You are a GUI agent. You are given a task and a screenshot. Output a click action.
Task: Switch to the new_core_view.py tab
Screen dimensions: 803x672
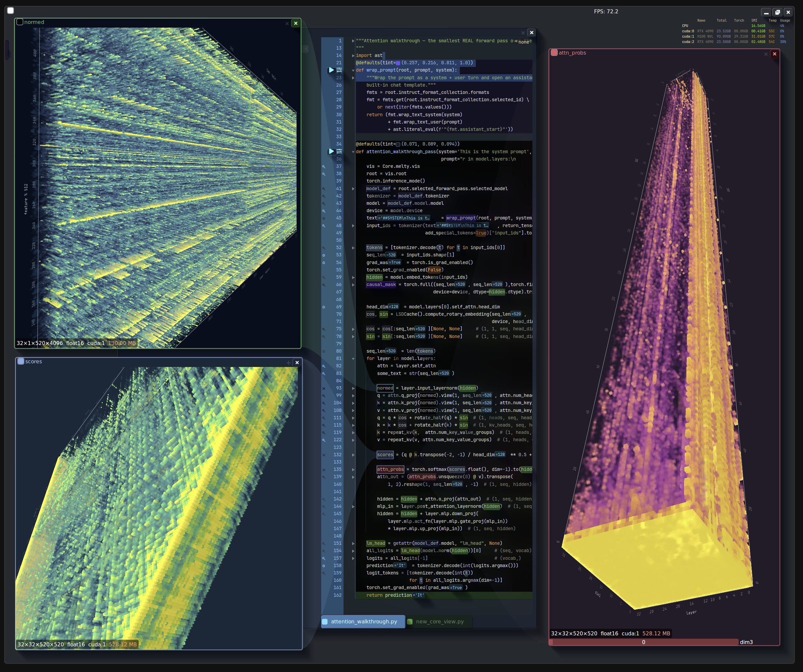439,621
